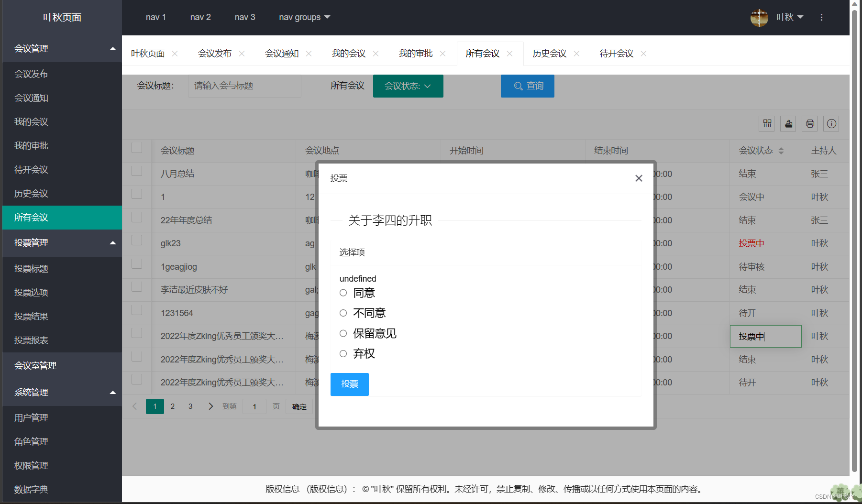Select the 保留意见 radio option
This screenshot has width=862, height=504.
(343, 333)
